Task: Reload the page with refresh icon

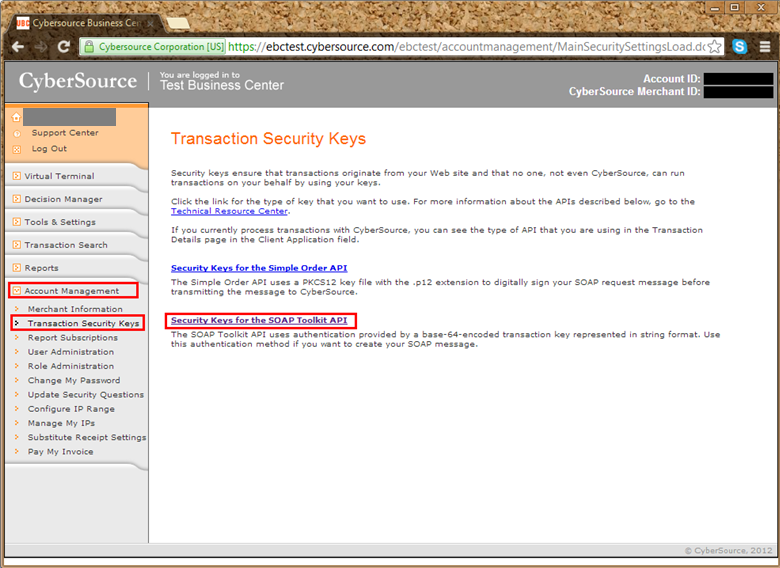Action: [64, 47]
